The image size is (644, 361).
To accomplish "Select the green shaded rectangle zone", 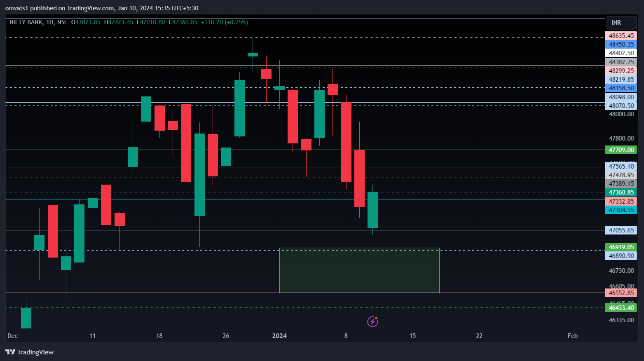I will (359, 270).
